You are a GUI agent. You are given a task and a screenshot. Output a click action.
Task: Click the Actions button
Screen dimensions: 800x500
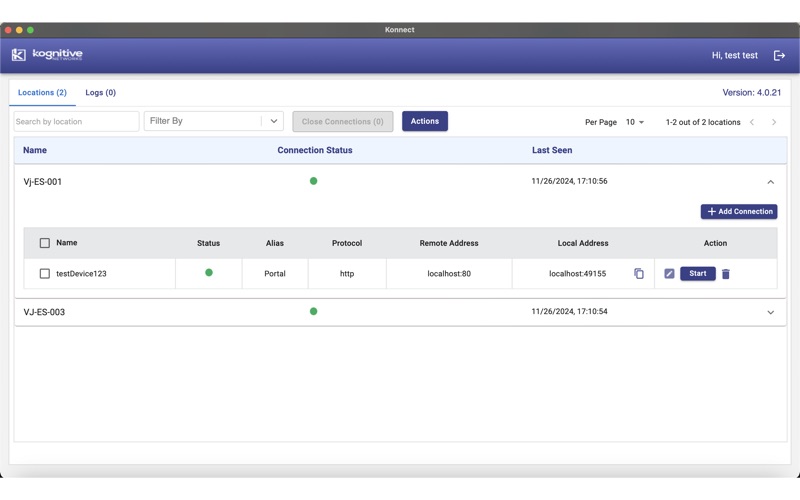click(x=424, y=121)
